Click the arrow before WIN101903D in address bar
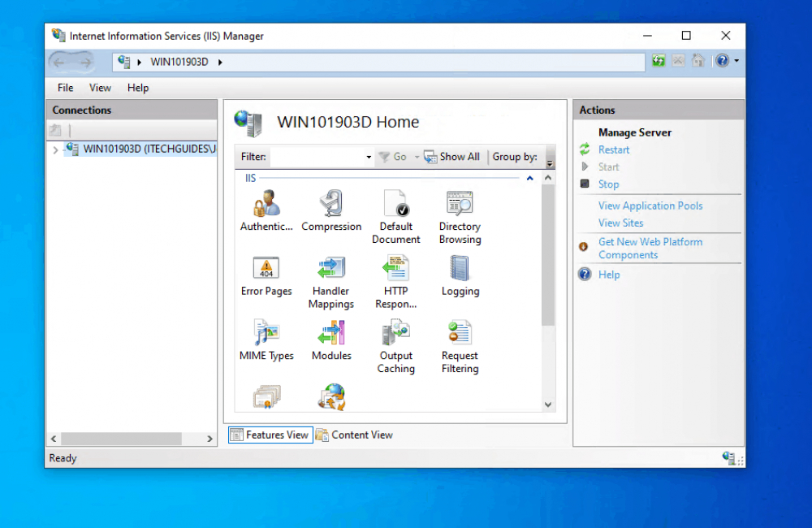This screenshot has width=812, height=528. click(139, 63)
